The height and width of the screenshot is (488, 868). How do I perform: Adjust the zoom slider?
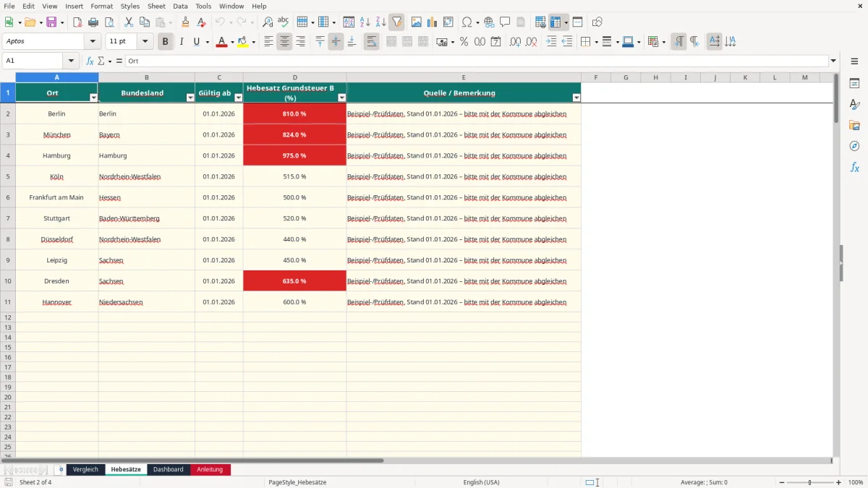(x=809, y=482)
